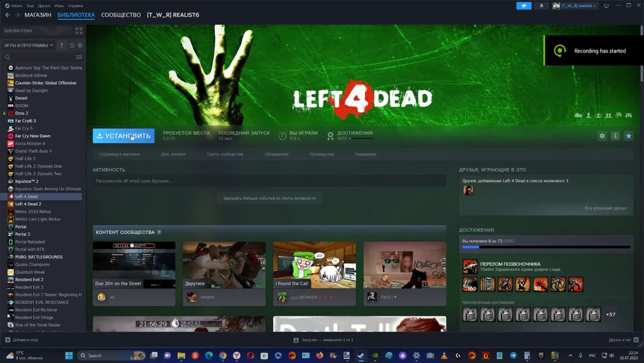This screenshot has width=644, height=363.
Task: Open the notifications bell
Action: click(541, 6)
